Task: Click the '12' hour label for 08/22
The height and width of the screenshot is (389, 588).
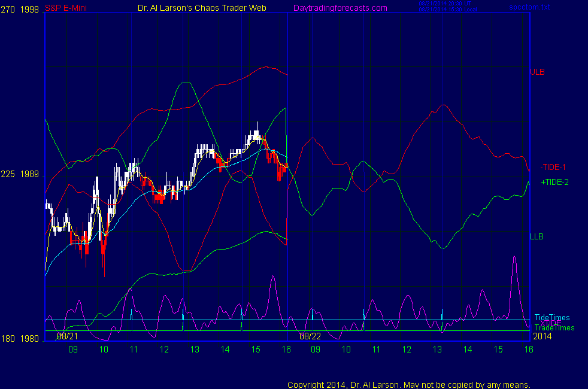Action: coord(407,350)
